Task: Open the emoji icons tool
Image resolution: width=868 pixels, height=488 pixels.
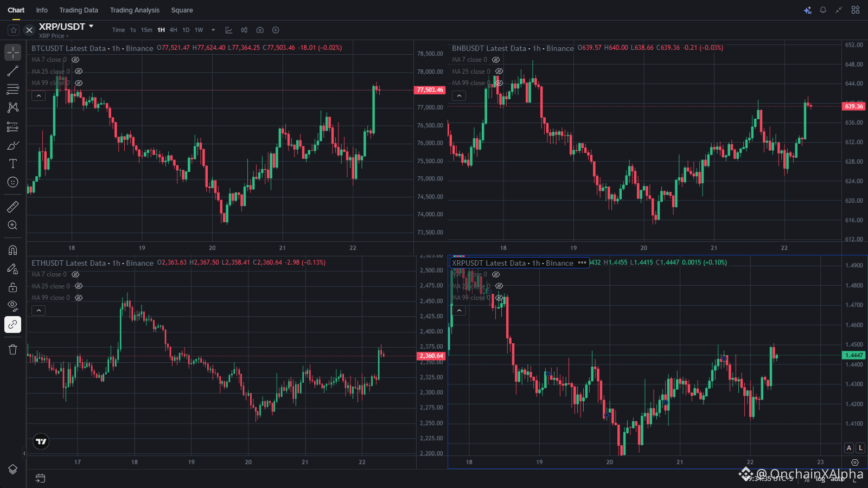Action: click(13, 182)
